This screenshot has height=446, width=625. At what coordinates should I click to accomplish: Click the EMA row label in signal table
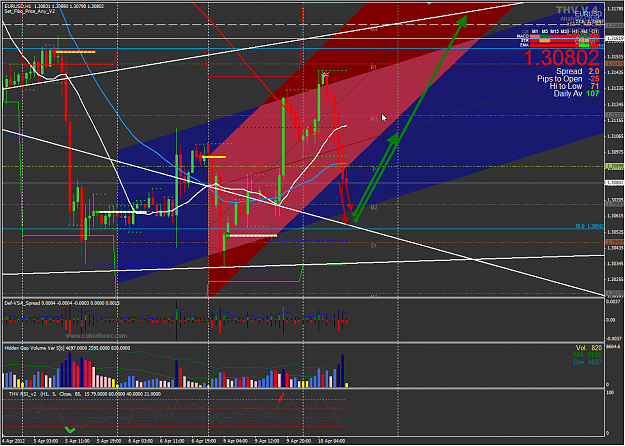pos(525,45)
